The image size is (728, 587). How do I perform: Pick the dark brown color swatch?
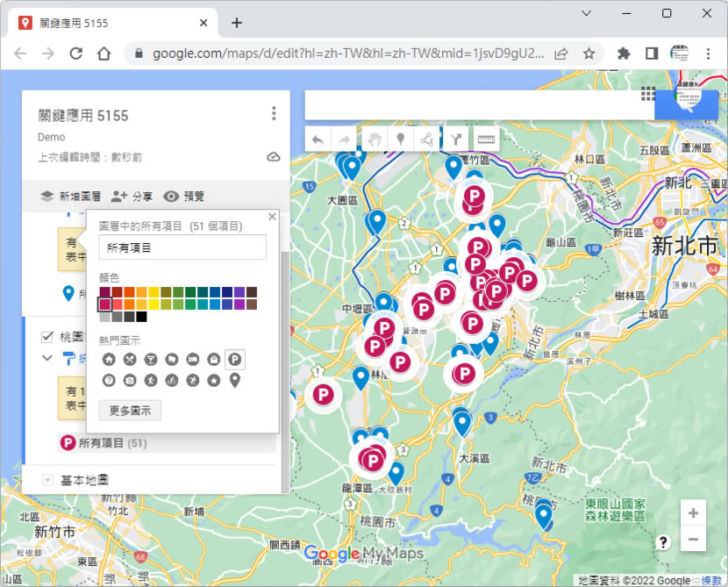(252, 292)
